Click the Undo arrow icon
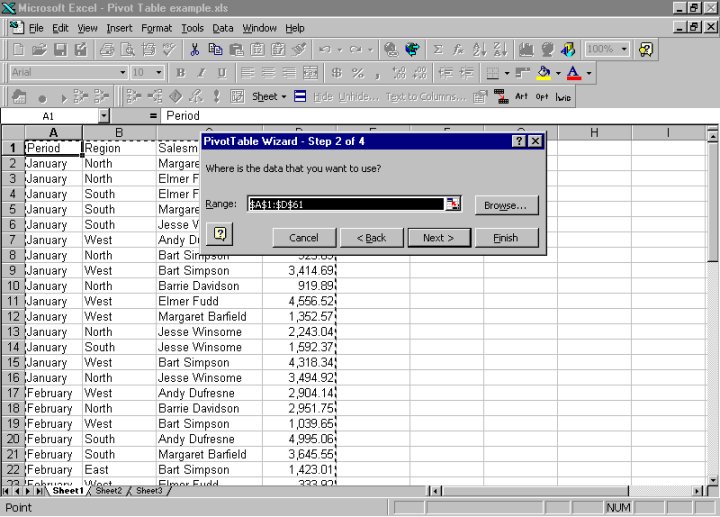 pos(325,49)
